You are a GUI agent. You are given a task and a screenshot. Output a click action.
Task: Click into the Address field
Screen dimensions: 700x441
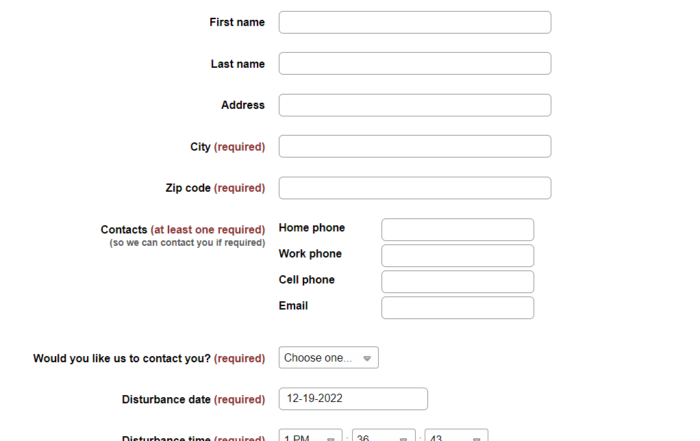(x=414, y=105)
